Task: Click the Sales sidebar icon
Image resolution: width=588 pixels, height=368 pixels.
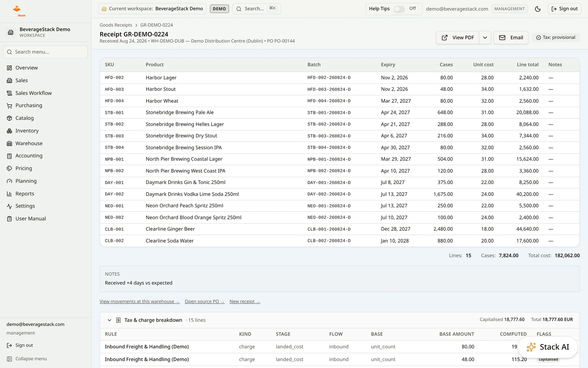Action: [9, 80]
